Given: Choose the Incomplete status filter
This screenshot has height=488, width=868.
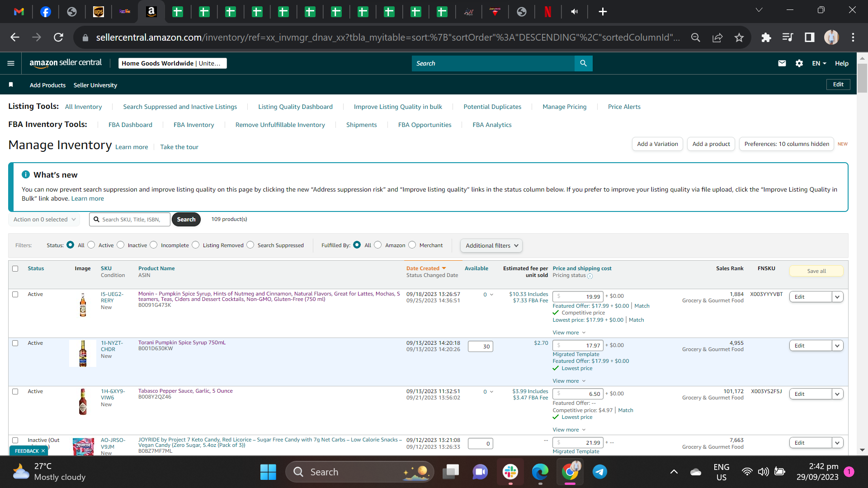Looking at the screenshot, I should (x=154, y=245).
